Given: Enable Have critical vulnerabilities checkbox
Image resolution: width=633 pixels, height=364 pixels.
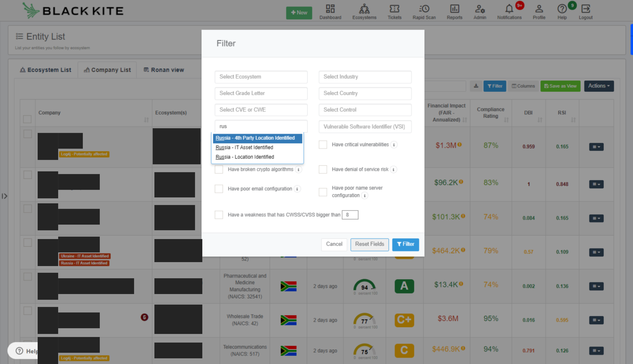Looking at the screenshot, I should (323, 145).
